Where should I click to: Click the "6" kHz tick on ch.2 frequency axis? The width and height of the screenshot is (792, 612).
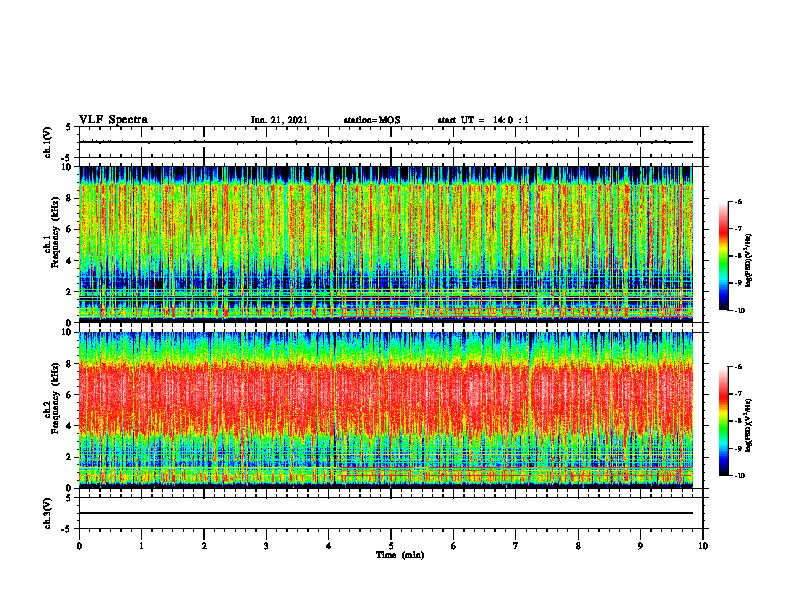click(x=70, y=395)
